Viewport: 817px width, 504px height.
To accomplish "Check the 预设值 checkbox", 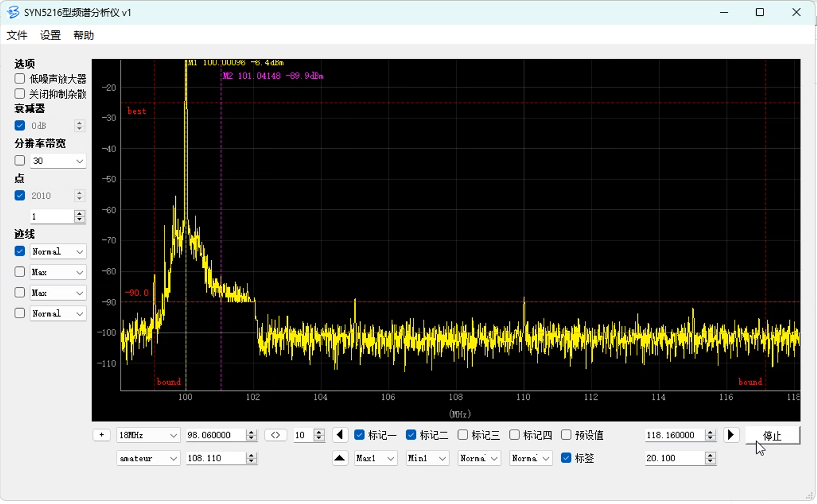I will [x=566, y=435].
